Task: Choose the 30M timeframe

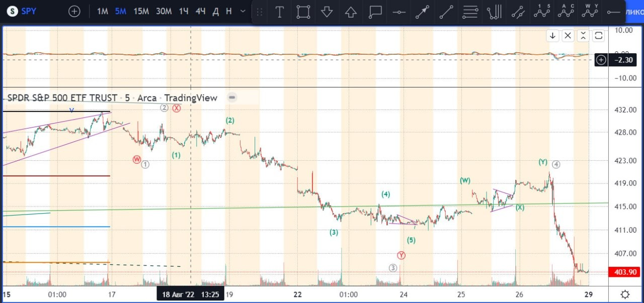Action: [x=164, y=11]
